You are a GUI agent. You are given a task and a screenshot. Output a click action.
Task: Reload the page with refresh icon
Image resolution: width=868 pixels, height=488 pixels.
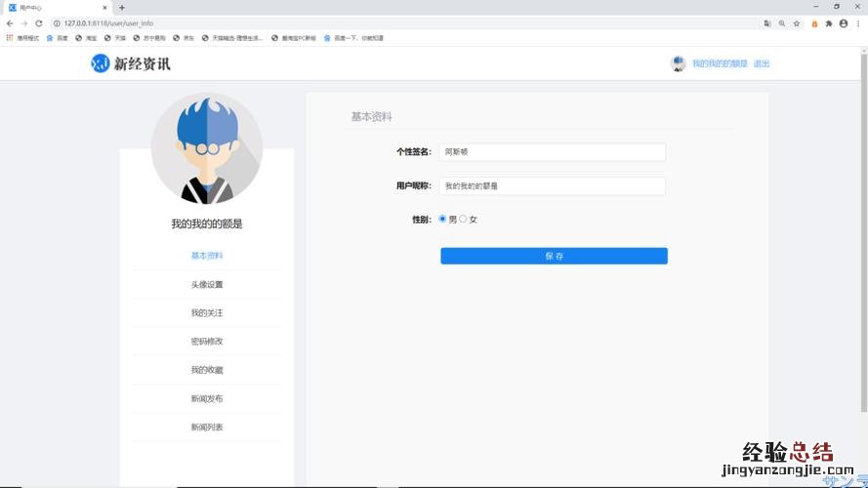tap(39, 23)
